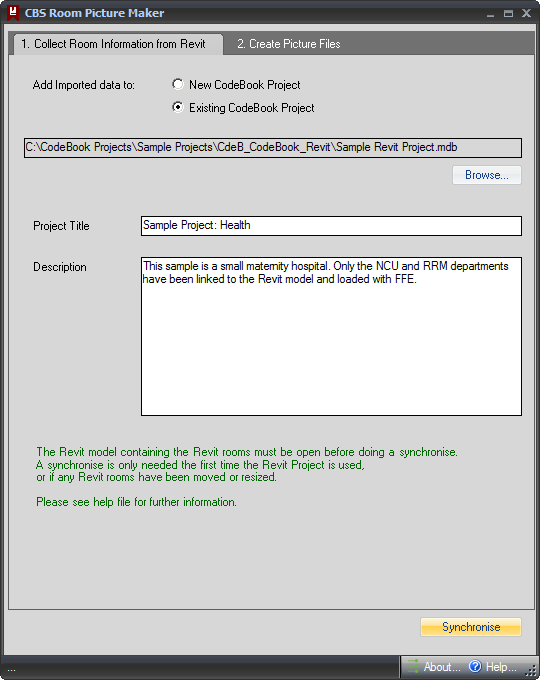540x680 pixels.
Task: Click the 'Description' label
Action: point(60,267)
